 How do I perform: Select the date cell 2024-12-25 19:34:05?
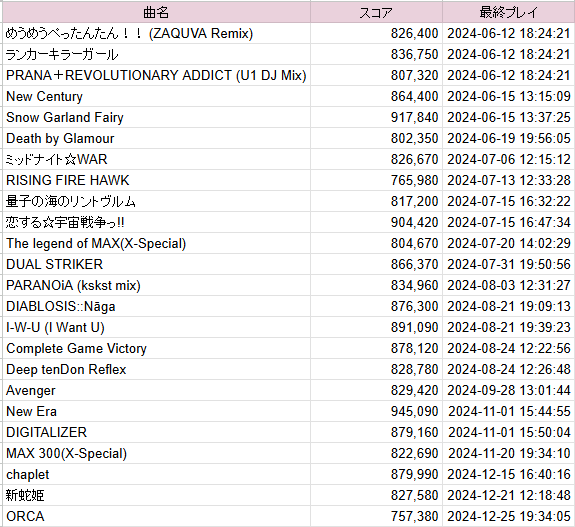(509, 516)
